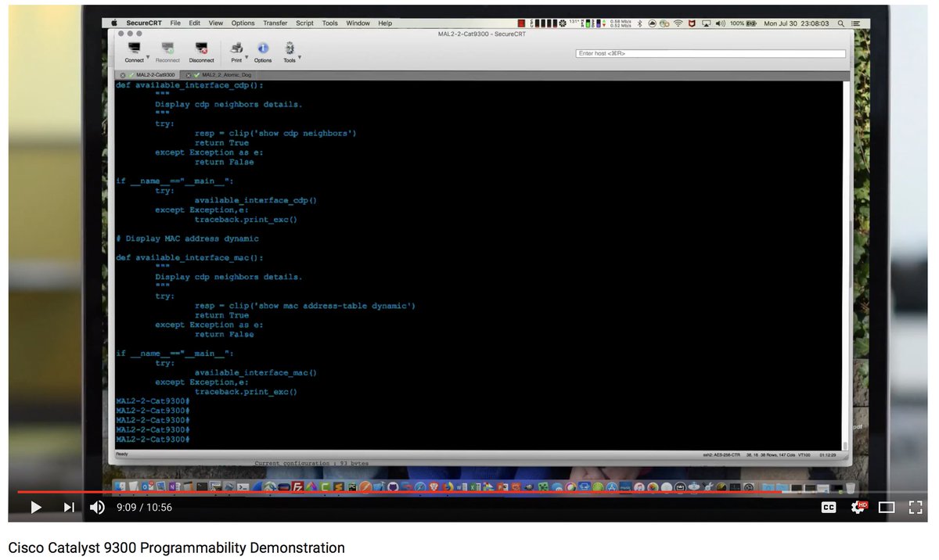
Task: Toggle closed captions with CC button
Action: click(829, 508)
